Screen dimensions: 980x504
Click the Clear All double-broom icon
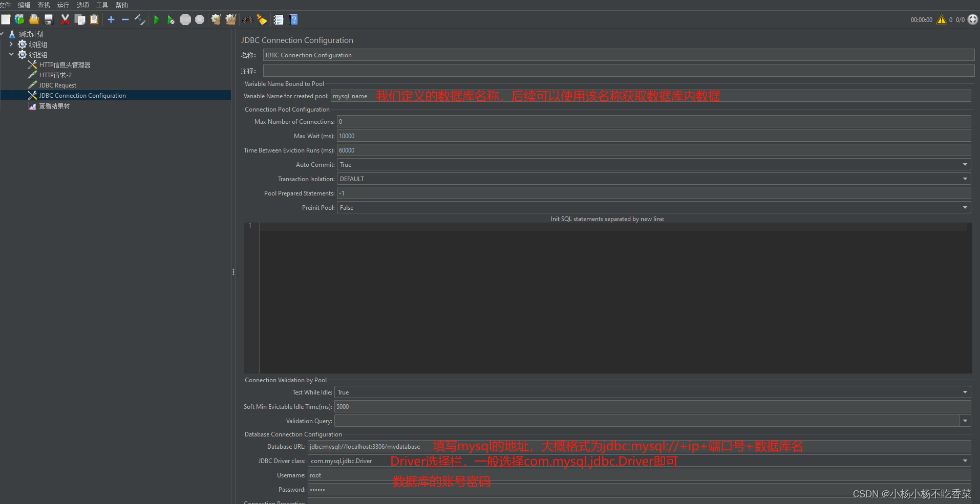pos(231,19)
